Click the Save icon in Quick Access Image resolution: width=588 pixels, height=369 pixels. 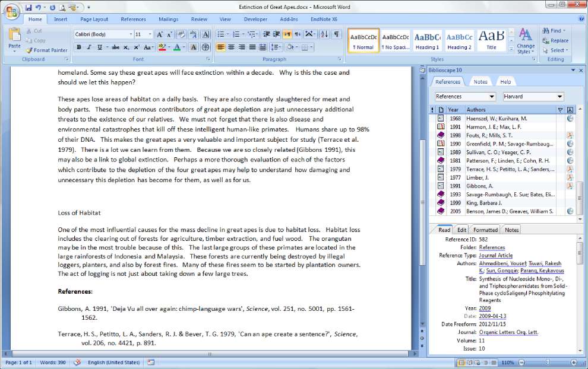coord(29,7)
